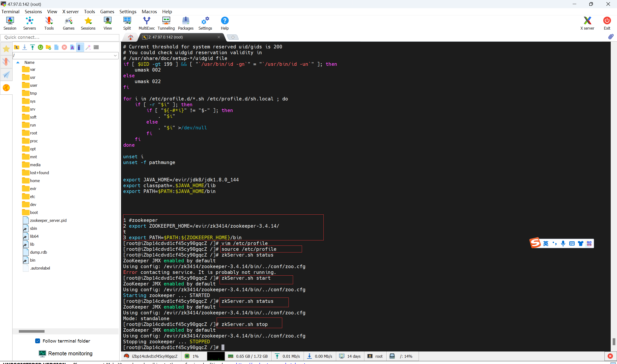Click the upload-to-server arrow icon

pyautogui.click(x=32, y=47)
